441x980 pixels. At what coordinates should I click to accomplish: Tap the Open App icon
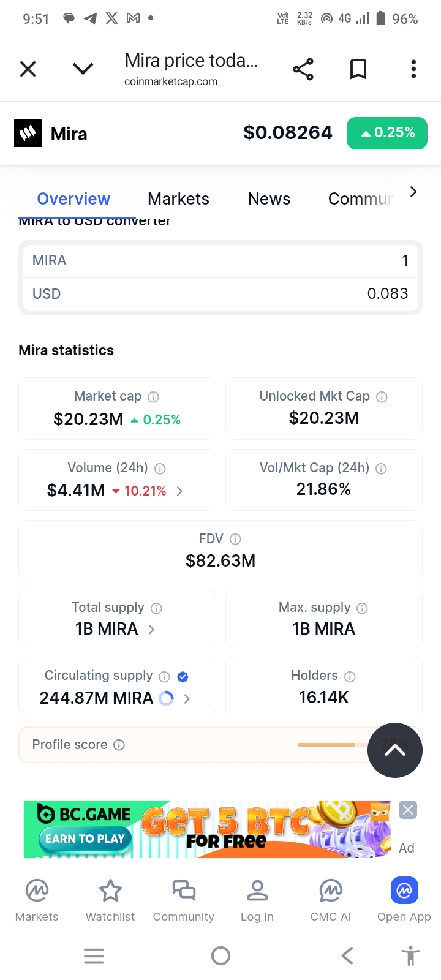404,891
